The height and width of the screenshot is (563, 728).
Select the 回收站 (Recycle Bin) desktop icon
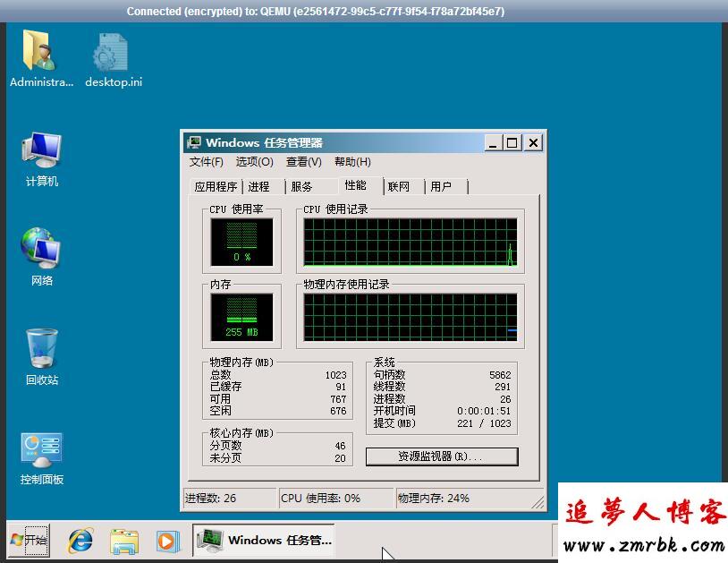pyautogui.click(x=42, y=357)
